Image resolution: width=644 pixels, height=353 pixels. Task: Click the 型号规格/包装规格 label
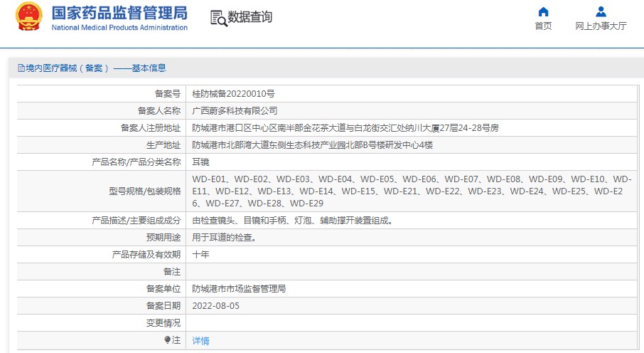click(144, 191)
